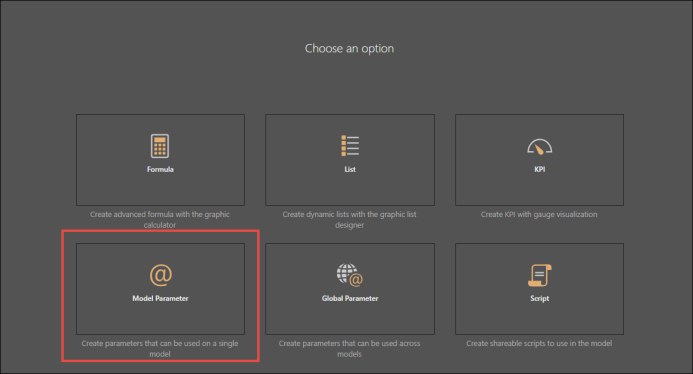Click the Formula calculator icon
The image size is (693, 374).
pos(160,146)
